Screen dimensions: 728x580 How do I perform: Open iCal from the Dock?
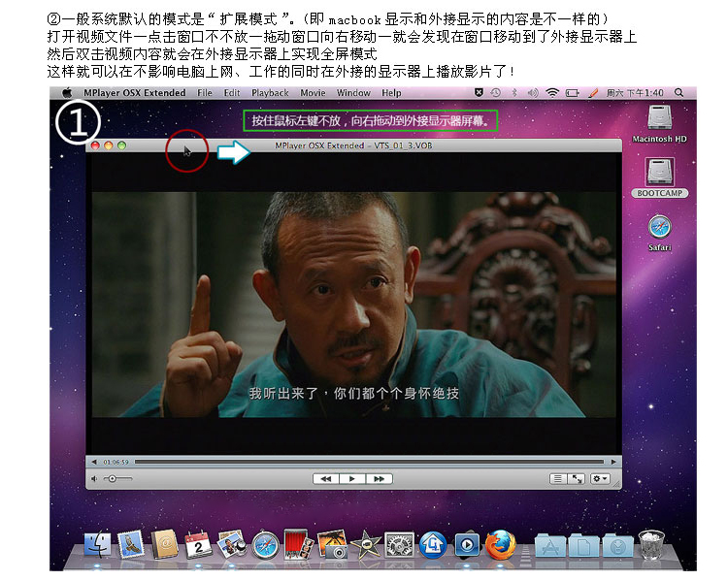click(x=198, y=544)
